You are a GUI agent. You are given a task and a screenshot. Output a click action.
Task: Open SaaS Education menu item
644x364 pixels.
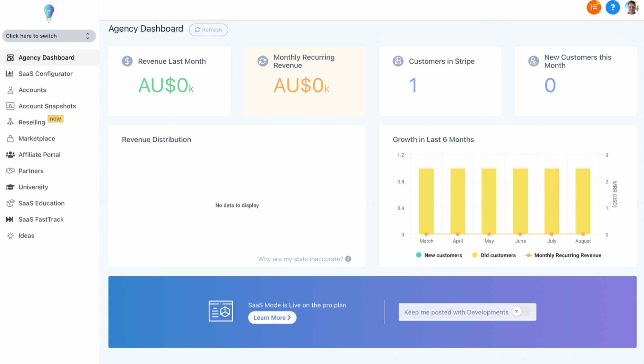click(50, 203)
